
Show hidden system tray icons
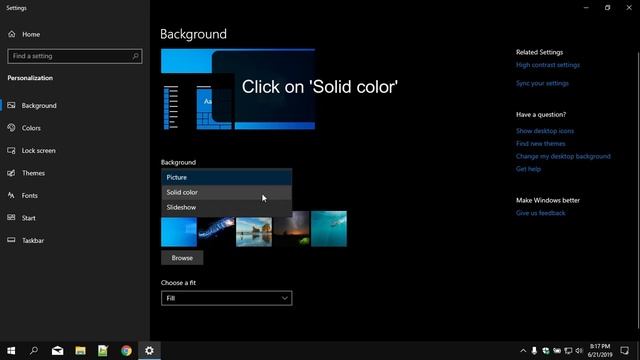coord(523,351)
